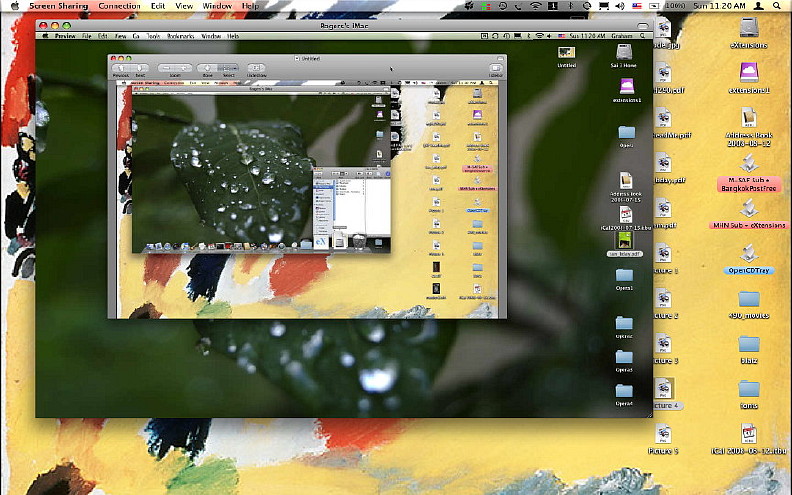Open the local Help menu
Viewport: 792px width, 495px height.
click(x=250, y=6)
